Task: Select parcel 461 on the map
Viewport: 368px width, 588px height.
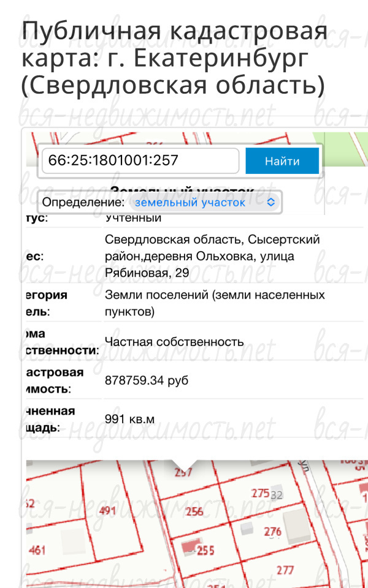Action: pyautogui.click(x=37, y=550)
